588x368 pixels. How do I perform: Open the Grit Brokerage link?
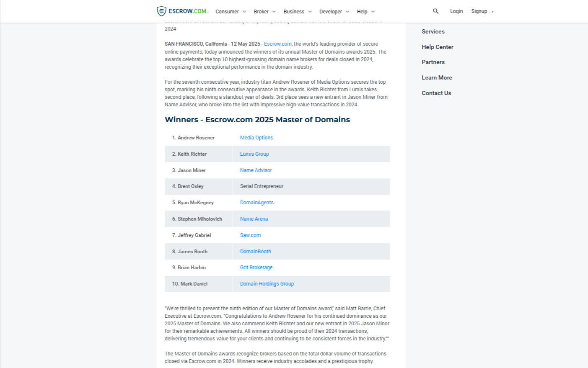coord(256,268)
